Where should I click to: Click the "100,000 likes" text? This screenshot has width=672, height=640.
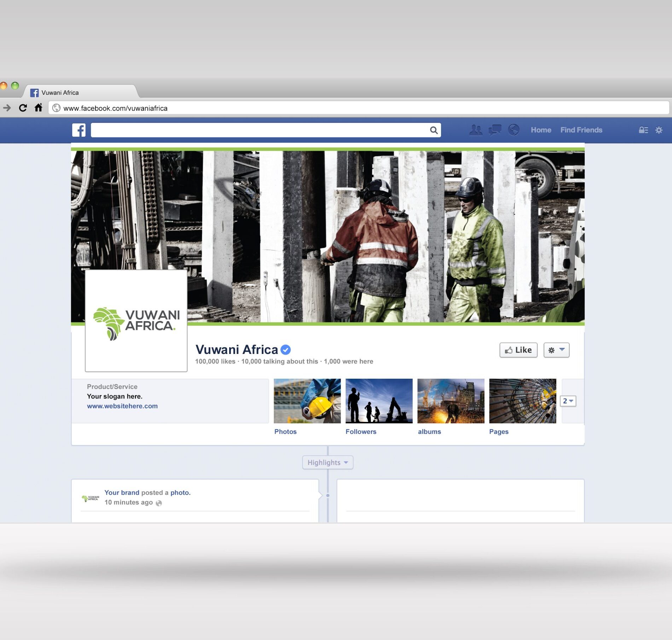215,361
